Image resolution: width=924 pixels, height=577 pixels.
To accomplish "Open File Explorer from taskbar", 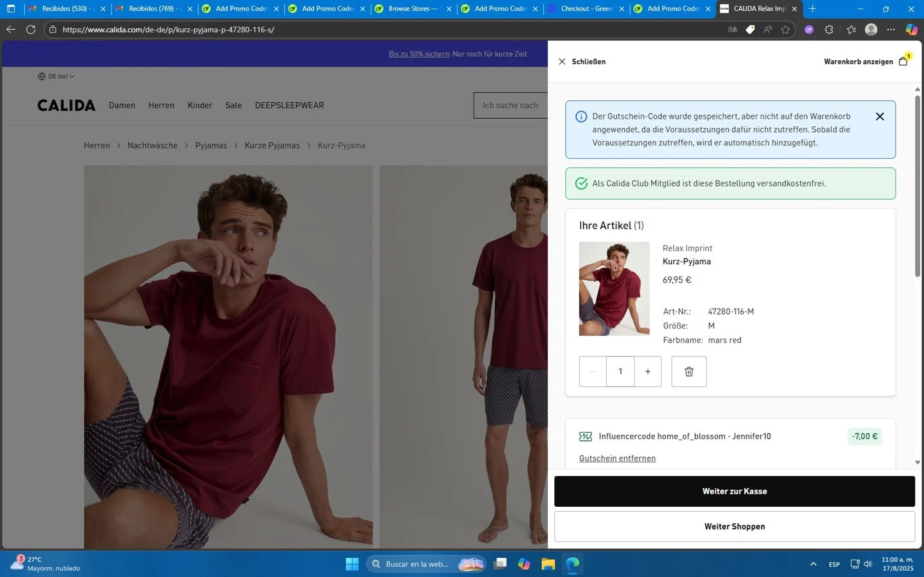I will (x=548, y=564).
